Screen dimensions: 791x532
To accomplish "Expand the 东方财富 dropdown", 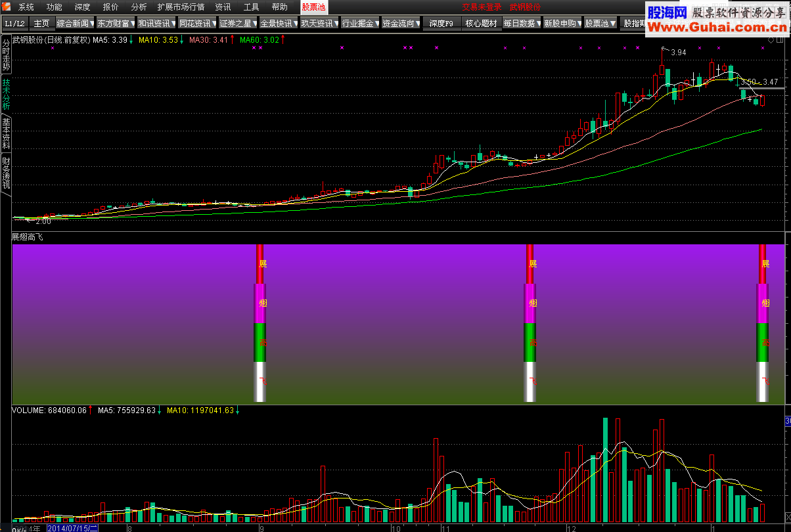I will [x=116, y=23].
